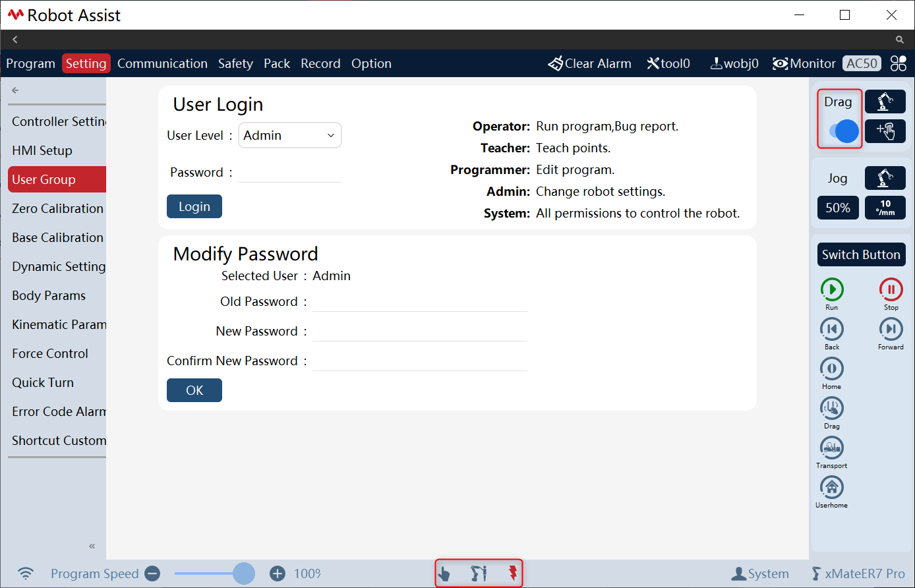
Task: Click robot arm icon in Drag panel
Action: pyautogui.click(x=885, y=102)
